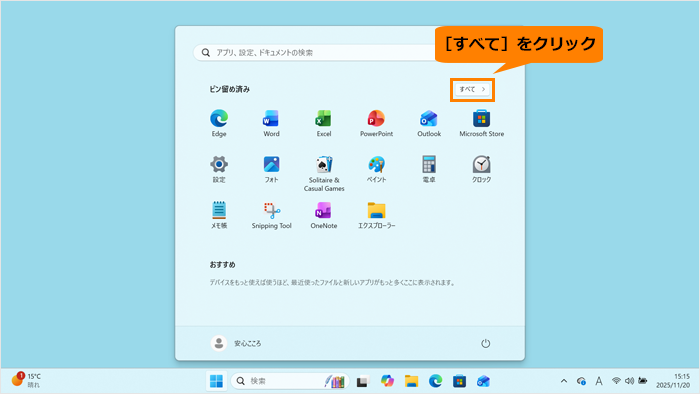This screenshot has width=700, height=394.
Task: Launch the フォト (Photos) app
Action: coord(271,169)
